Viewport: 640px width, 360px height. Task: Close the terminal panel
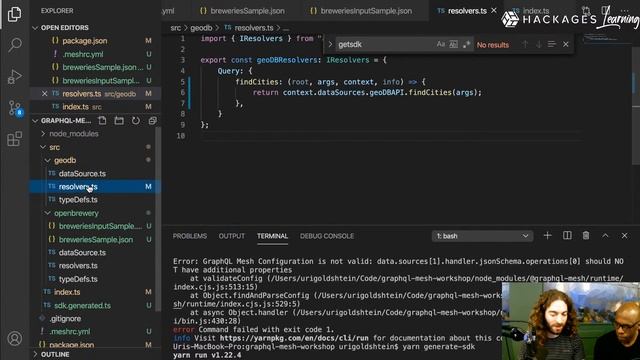[624, 236]
